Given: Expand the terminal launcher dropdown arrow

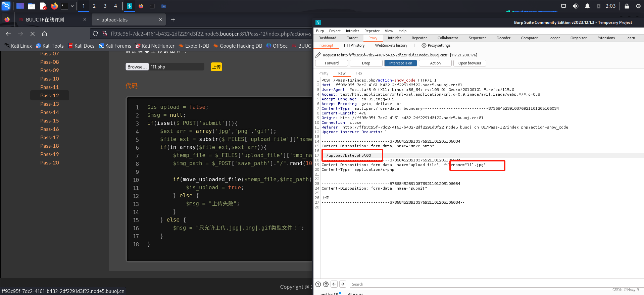Looking at the screenshot, I should (72, 6).
